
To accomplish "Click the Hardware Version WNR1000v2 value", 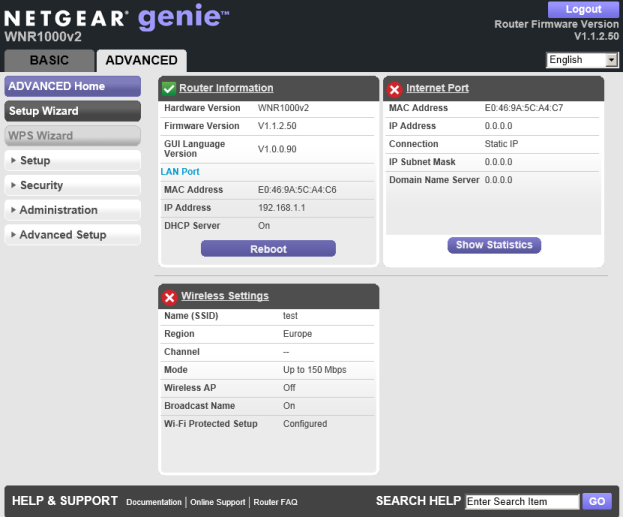I will (x=283, y=108).
